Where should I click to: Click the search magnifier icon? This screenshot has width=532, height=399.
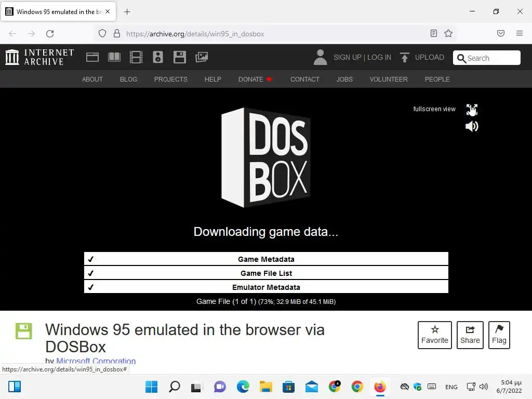[461, 58]
